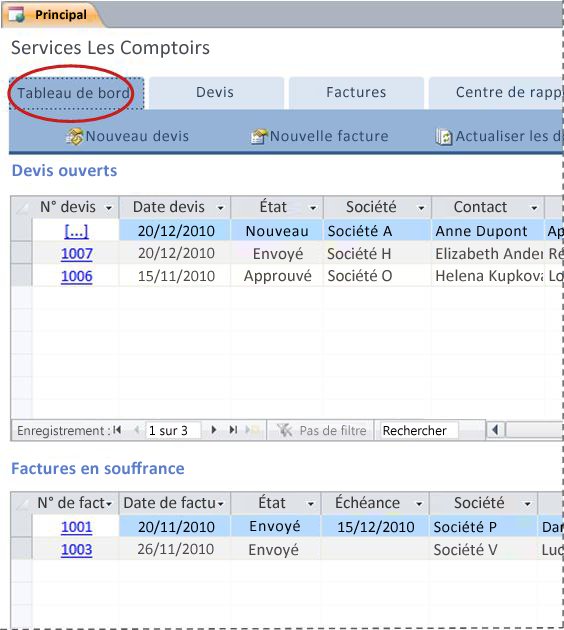The image size is (564, 630).
Task: Open the Échéance column dropdown
Action: point(419,504)
